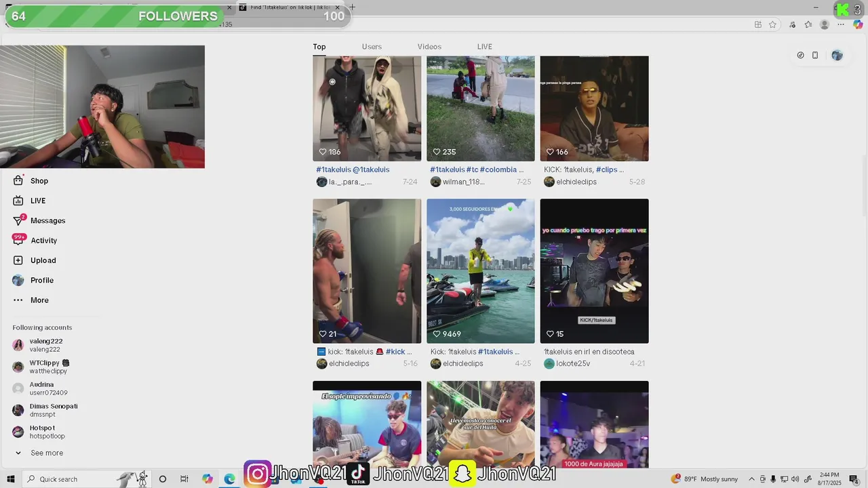The height and width of the screenshot is (488, 868).
Task: Open the video with 235 likes
Action: pyautogui.click(x=481, y=108)
